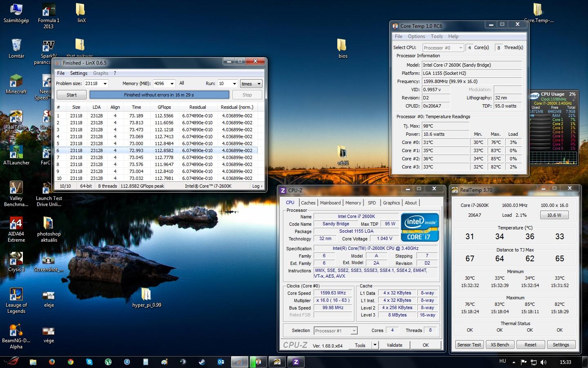This screenshot has height=368, width=588.
Task: Open Select CPU dropdown in Core Temp
Action: pyautogui.click(x=443, y=47)
